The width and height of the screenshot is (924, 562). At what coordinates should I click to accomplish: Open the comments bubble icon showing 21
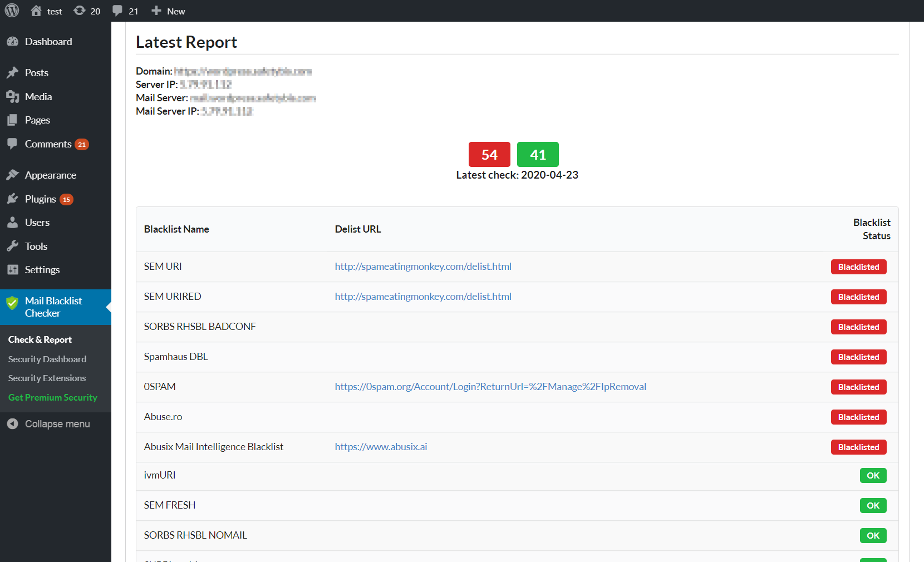117,11
